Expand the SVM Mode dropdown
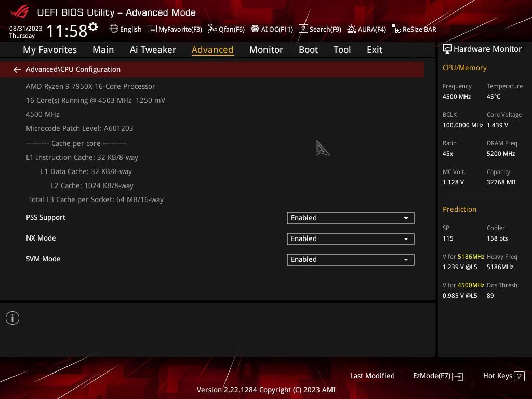Screen dimensions: 532x399 351,260
